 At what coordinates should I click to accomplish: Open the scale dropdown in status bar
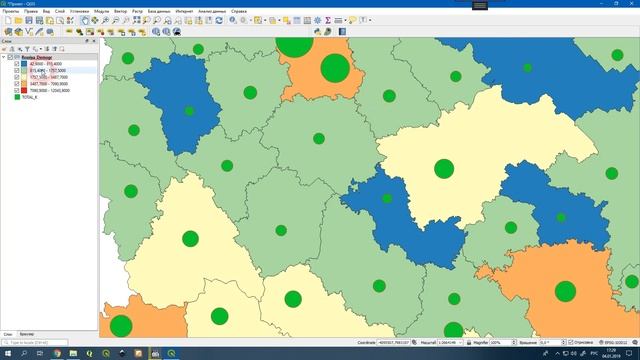point(460,342)
